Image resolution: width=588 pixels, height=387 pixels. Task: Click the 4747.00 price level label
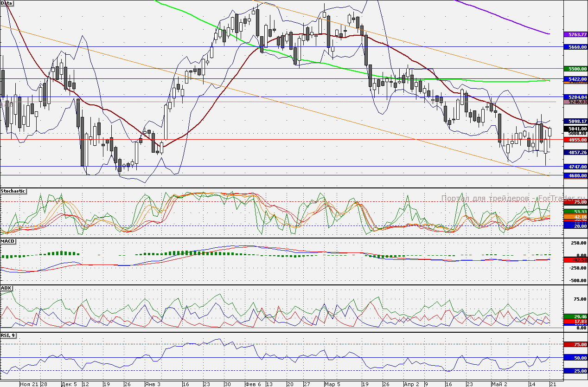click(575, 167)
